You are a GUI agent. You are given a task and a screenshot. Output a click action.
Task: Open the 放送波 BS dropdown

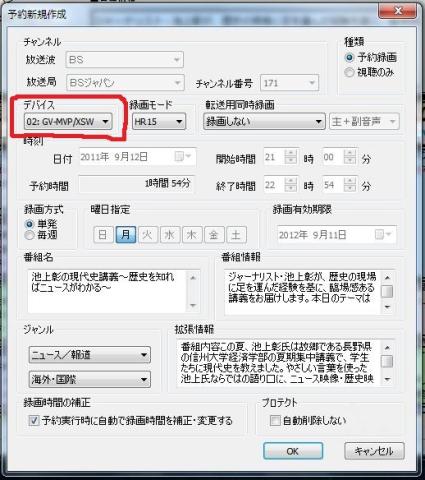[124, 60]
